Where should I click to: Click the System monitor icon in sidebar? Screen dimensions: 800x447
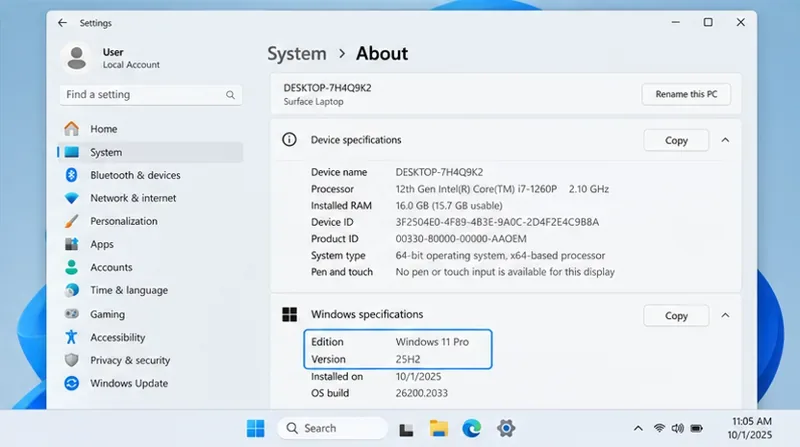point(71,152)
